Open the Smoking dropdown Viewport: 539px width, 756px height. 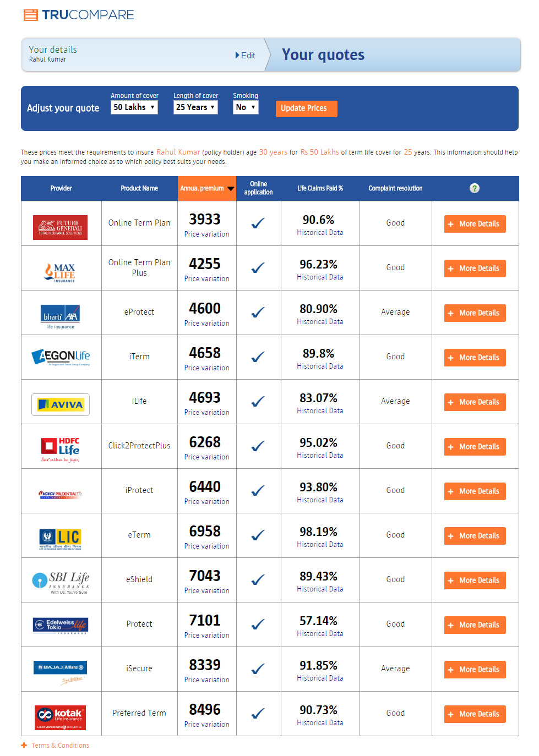[246, 107]
